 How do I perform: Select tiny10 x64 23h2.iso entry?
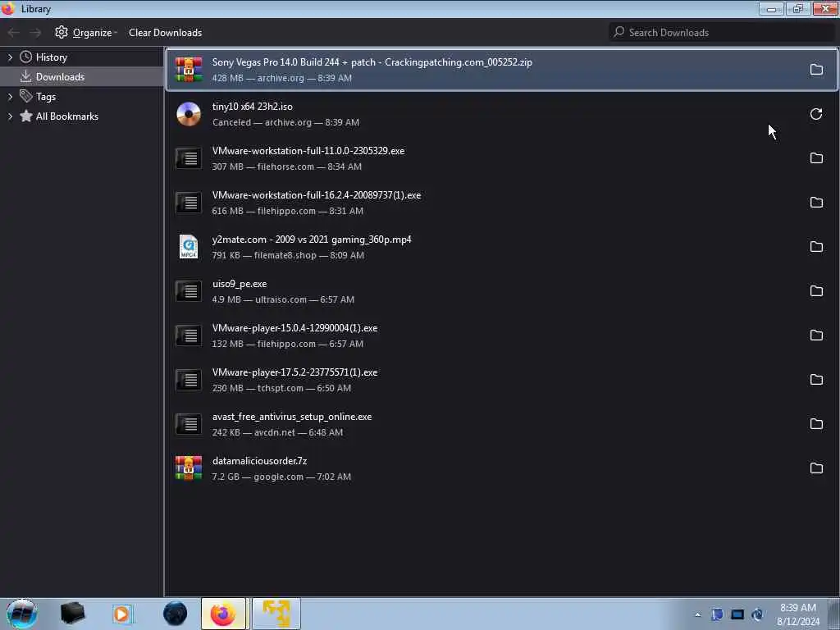click(x=501, y=114)
